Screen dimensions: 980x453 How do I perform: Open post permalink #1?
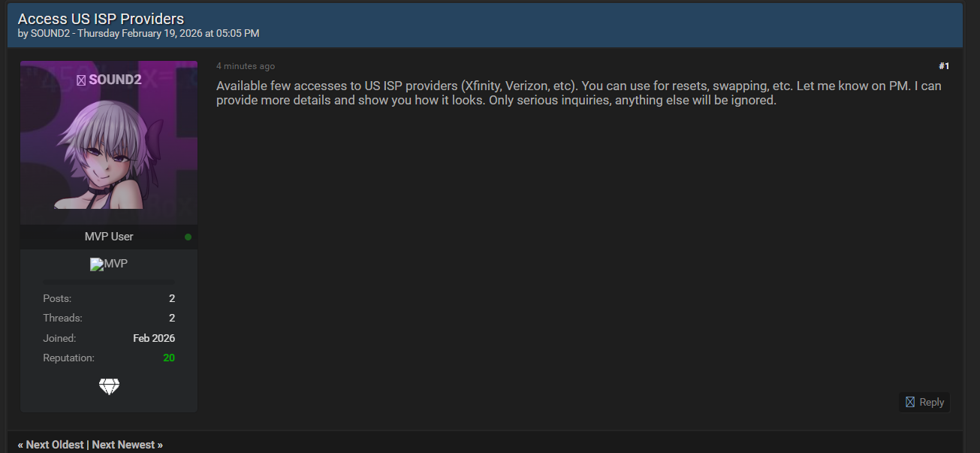pyautogui.click(x=944, y=66)
